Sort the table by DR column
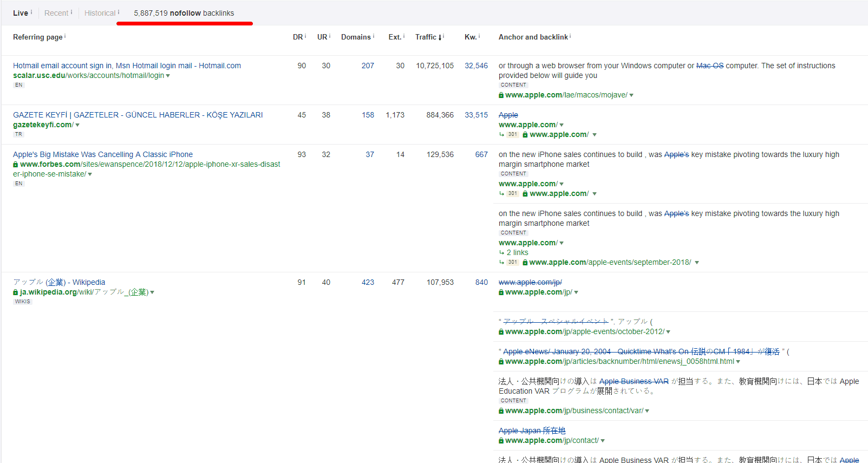This screenshot has width=868, height=463. (x=298, y=37)
